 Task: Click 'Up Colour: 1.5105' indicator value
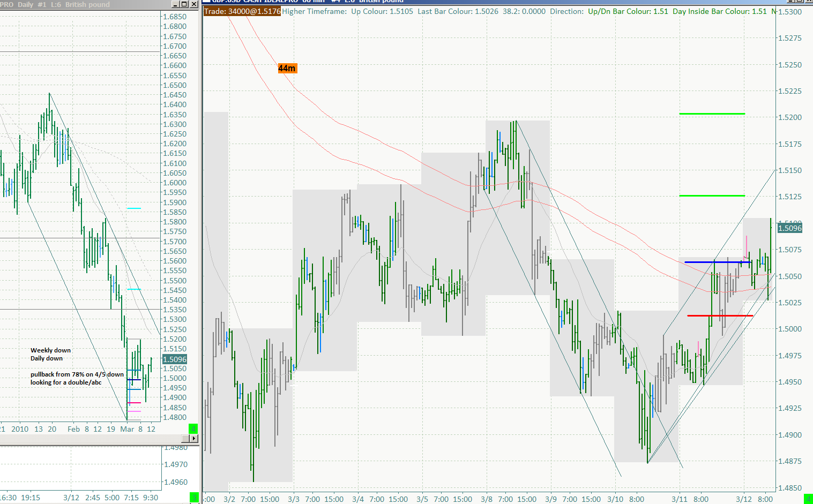382,11
